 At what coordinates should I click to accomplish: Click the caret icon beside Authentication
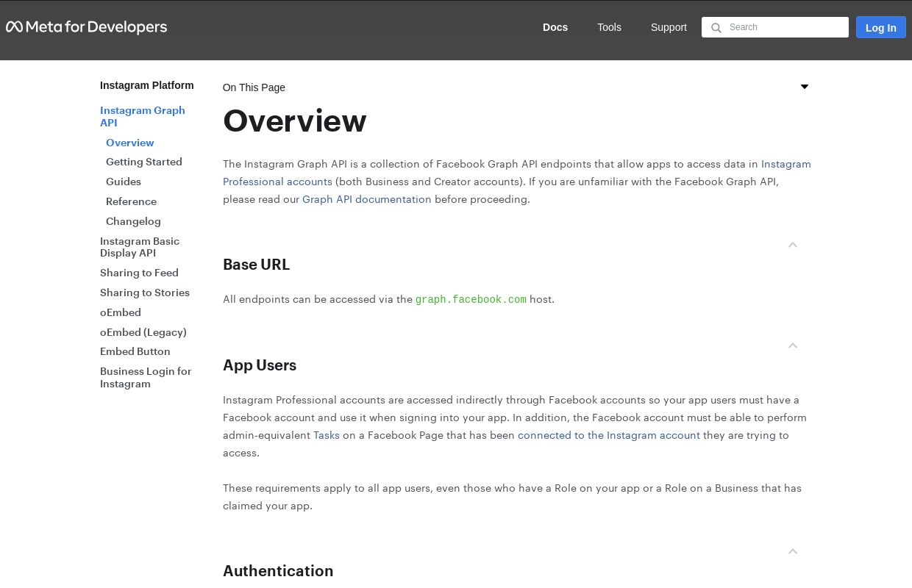(793, 551)
